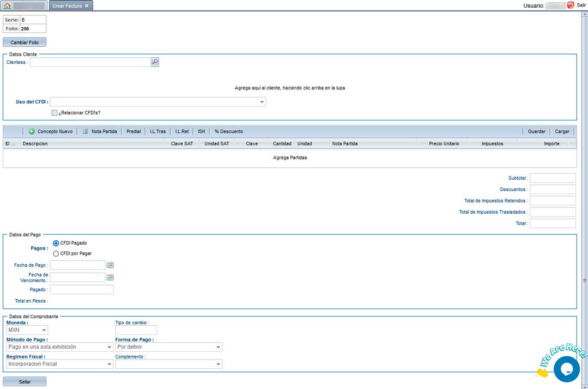Close the Crear Factura tab
The width and height of the screenshot is (588, 389).
(x=87, y=6)
